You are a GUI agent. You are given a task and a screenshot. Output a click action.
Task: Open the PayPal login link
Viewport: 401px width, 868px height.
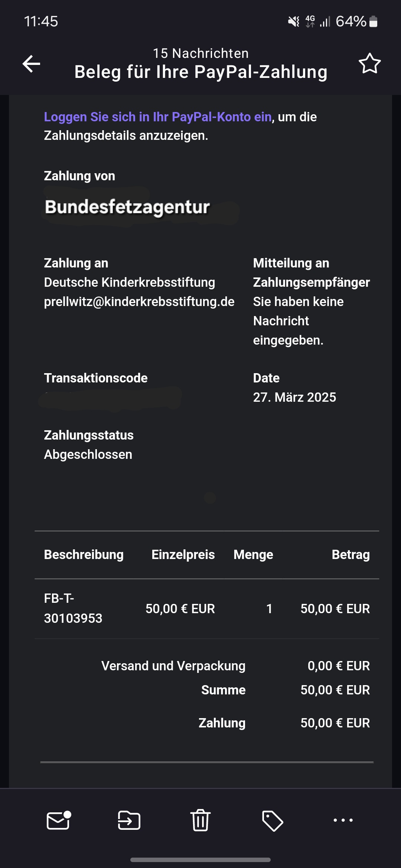[158, 117]
